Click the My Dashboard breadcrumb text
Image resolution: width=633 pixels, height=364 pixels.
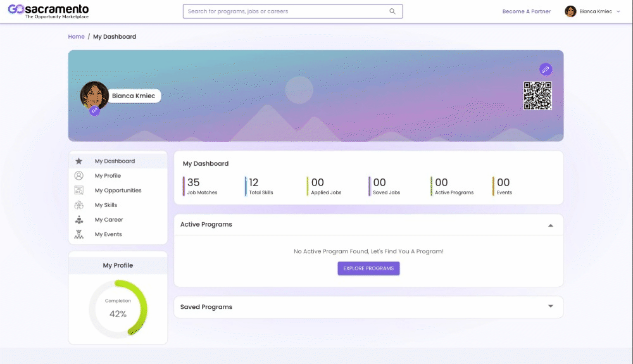click(x=115, y=36)
